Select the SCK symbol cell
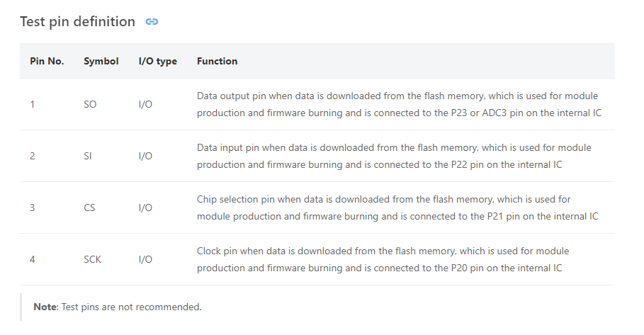 (x=92, y=259)
